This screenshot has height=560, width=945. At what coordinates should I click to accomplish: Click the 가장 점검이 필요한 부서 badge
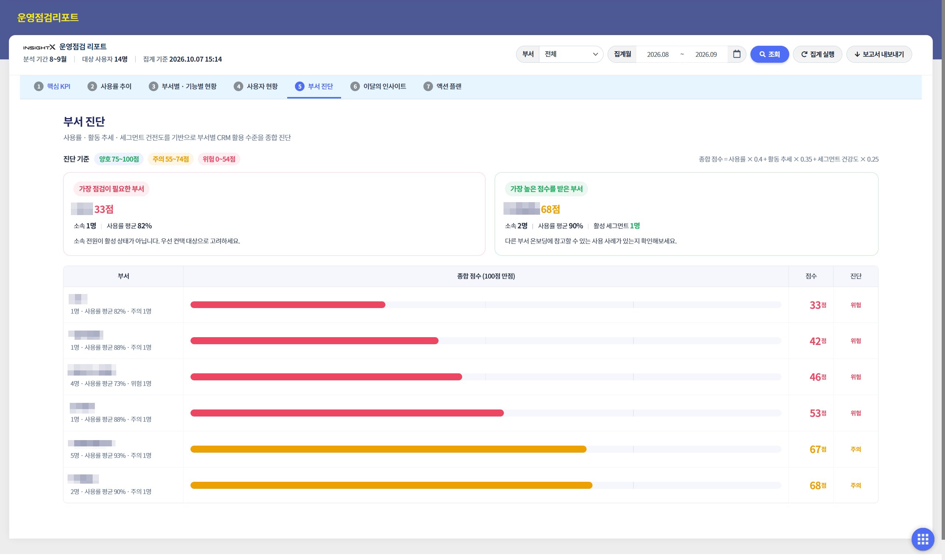coord(111,189)
